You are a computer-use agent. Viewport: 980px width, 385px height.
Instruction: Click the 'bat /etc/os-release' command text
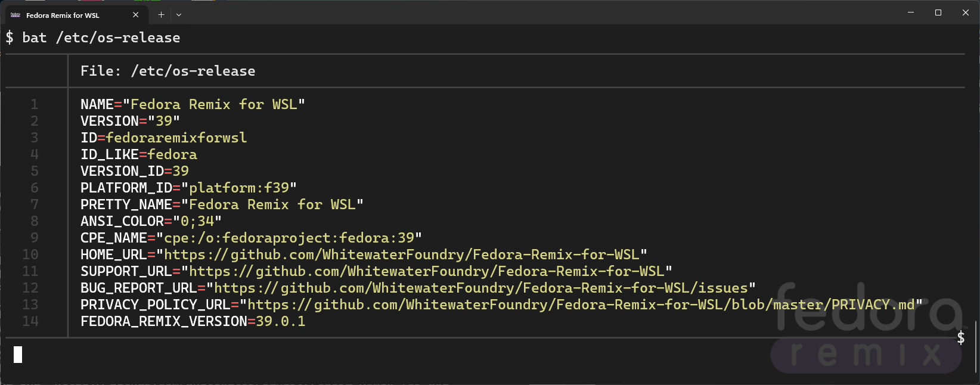click(101, 38)
